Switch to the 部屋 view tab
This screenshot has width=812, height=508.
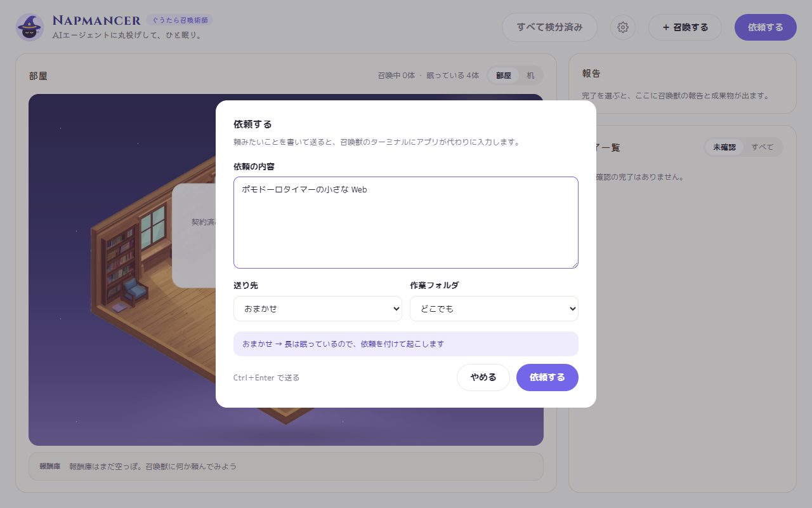pyautogui.click(x=504, y=76)
